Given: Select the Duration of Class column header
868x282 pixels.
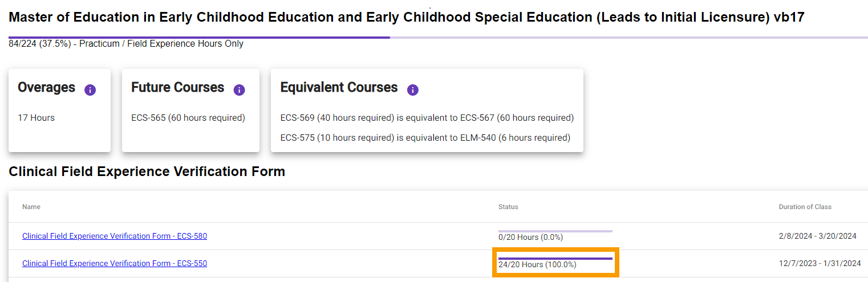Looking at the screenshot, I should point(805,207).
